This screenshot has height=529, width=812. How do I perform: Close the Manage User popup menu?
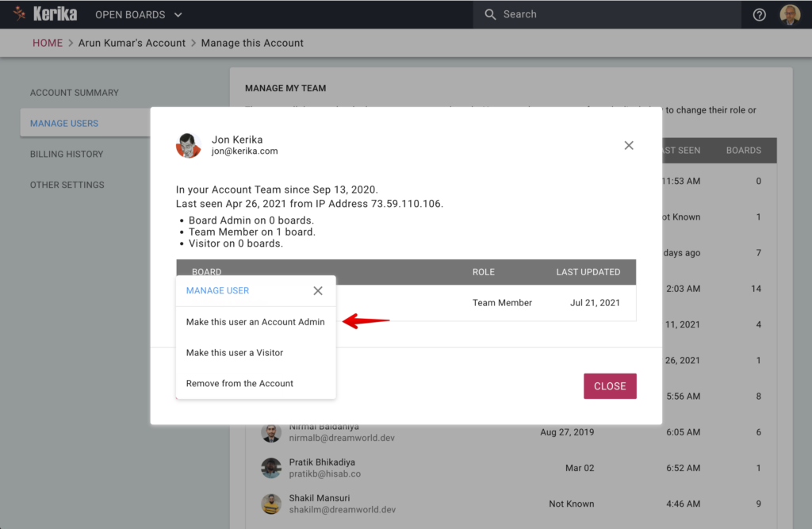coord(318,290)
